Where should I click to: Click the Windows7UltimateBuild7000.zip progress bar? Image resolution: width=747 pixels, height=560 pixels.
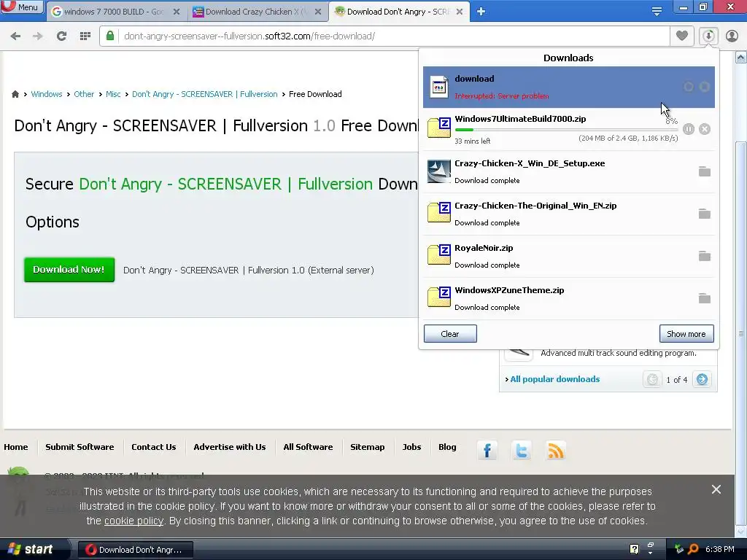pos(566,130)
